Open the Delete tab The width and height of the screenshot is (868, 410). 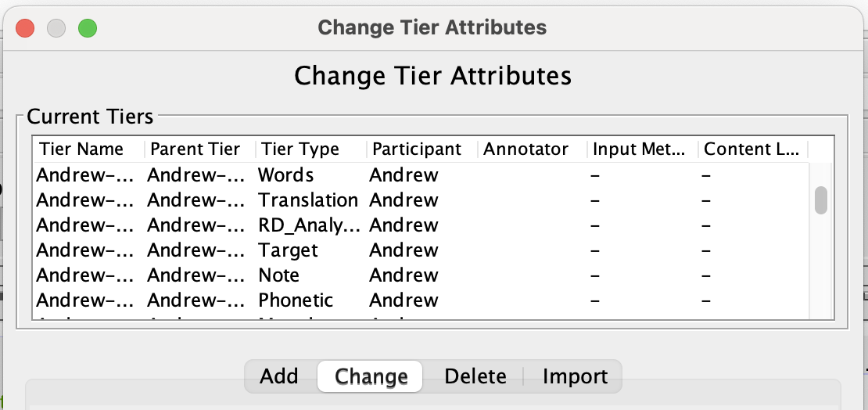pos(475,376)
